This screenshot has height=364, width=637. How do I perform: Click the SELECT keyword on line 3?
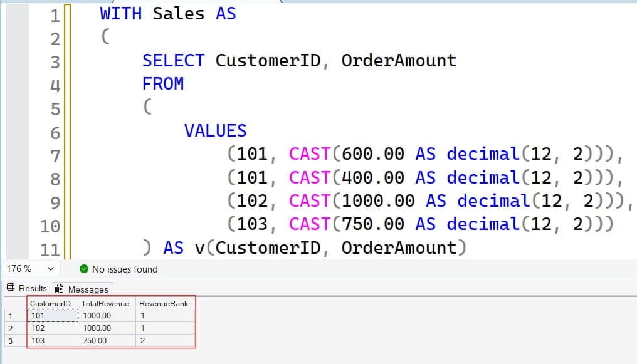pyautogui.click(x=174, y=61)
